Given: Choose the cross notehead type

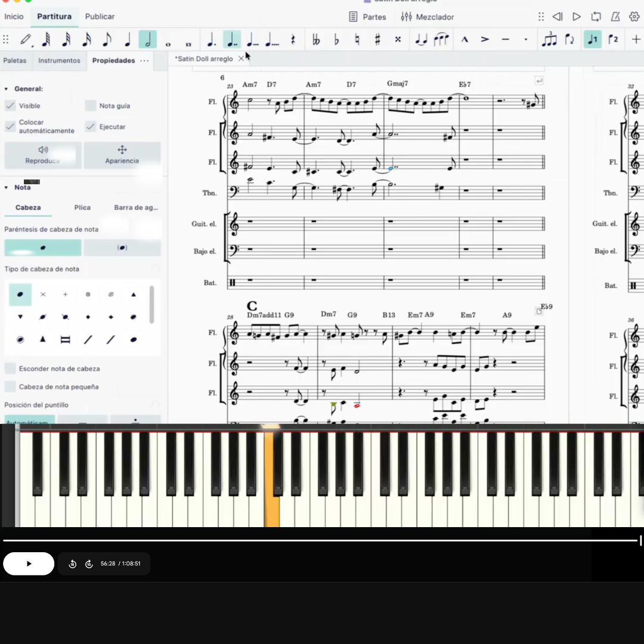Looking at the screenshot, I should [x=43, y=294].
